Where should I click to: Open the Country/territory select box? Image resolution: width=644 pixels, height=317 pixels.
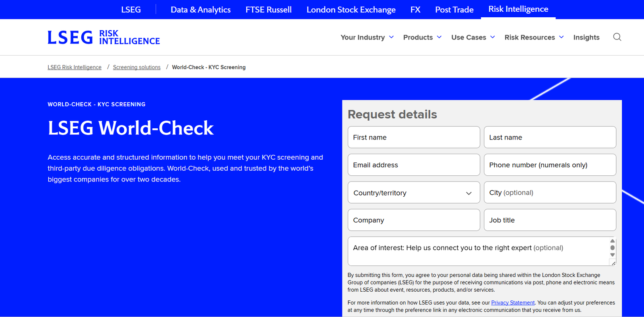(x=413, y=193)
